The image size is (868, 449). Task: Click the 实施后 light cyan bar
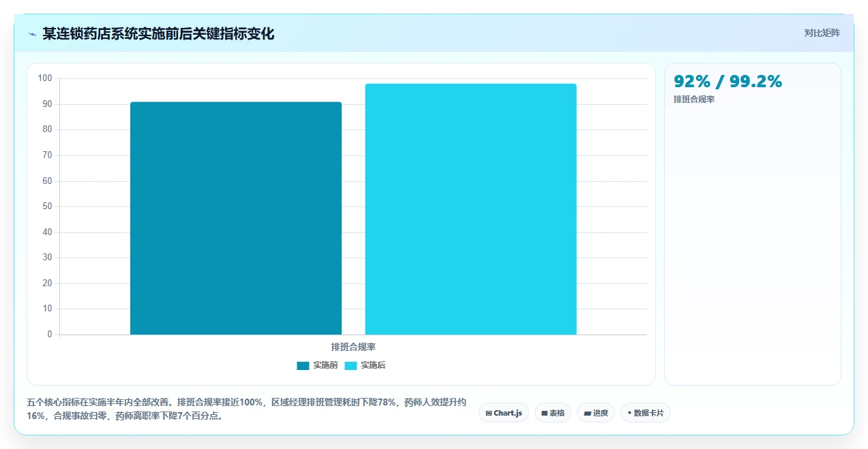coord(470,209)
